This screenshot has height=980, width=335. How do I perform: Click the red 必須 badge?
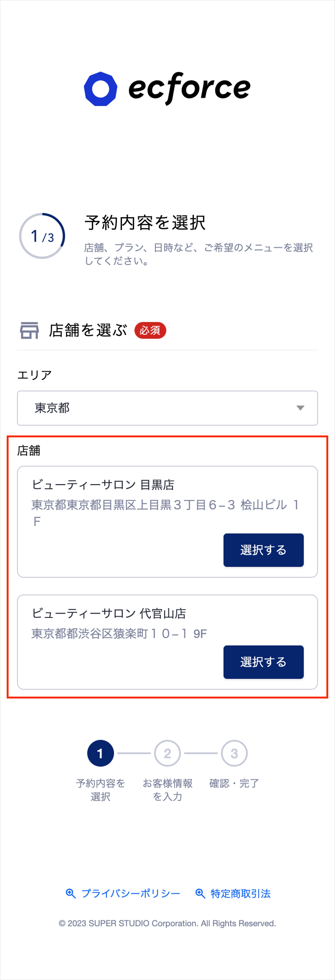(150, 330)
